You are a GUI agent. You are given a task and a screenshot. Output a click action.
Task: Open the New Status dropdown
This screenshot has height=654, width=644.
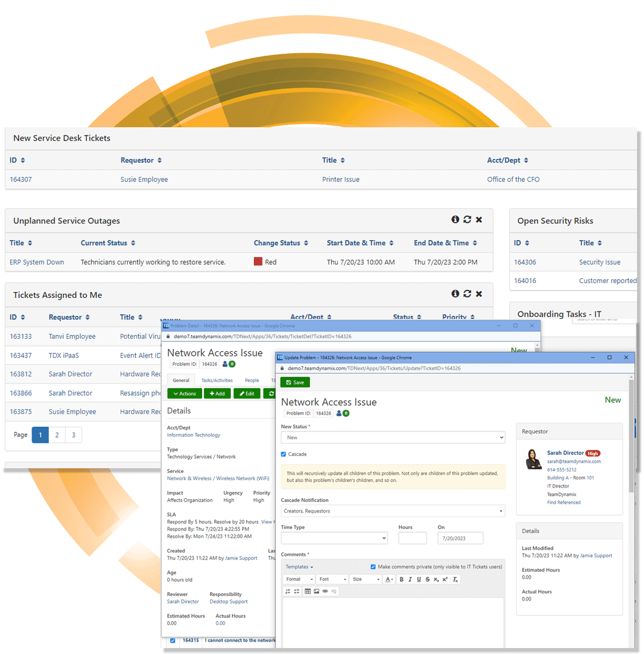[x=393, y=438]
